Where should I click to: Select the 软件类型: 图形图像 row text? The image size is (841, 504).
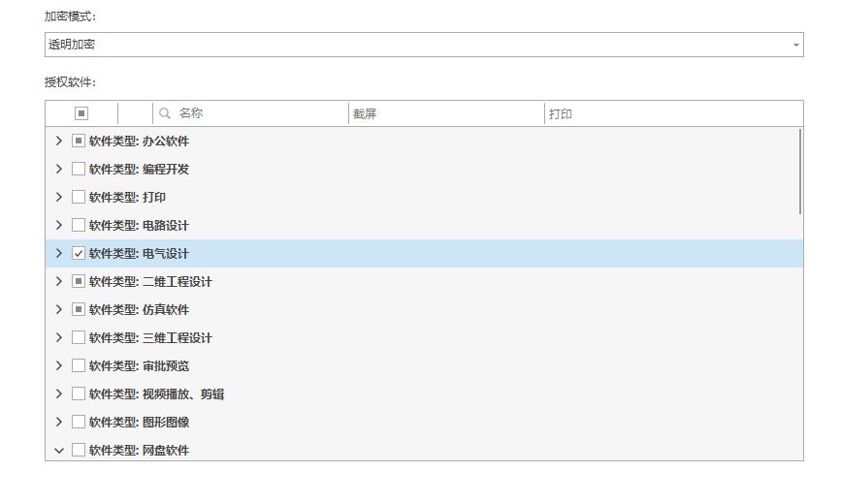139,422
